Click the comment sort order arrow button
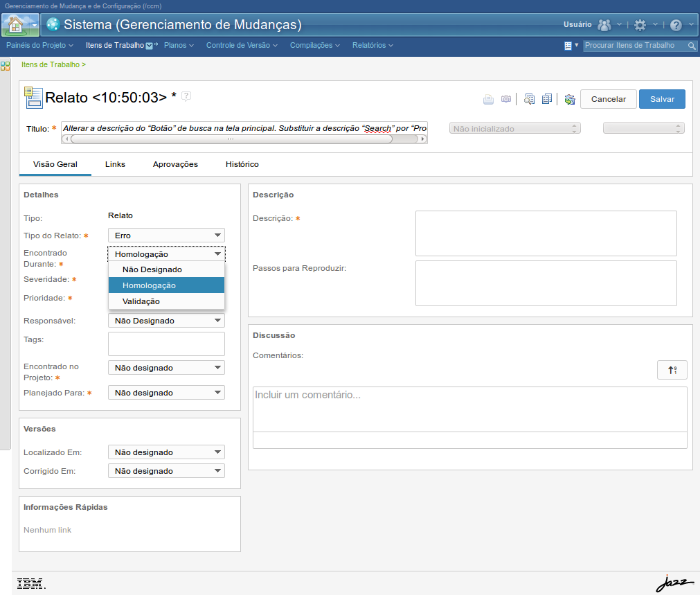The width and height of the screenshot is (700, 595). (672, 370)
